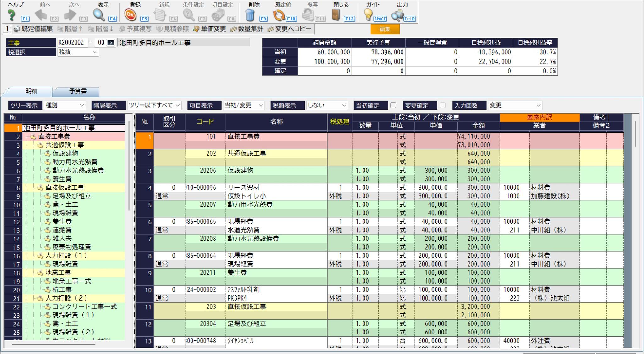Click the 前へ back arrow icon
Image resolution: width=644 pixels, height=354 pixels.
pos(41,15)
